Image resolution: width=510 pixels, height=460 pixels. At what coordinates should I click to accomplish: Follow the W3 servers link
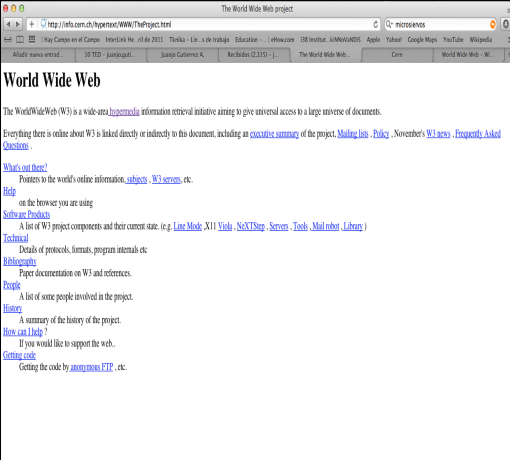click(166, 179)
